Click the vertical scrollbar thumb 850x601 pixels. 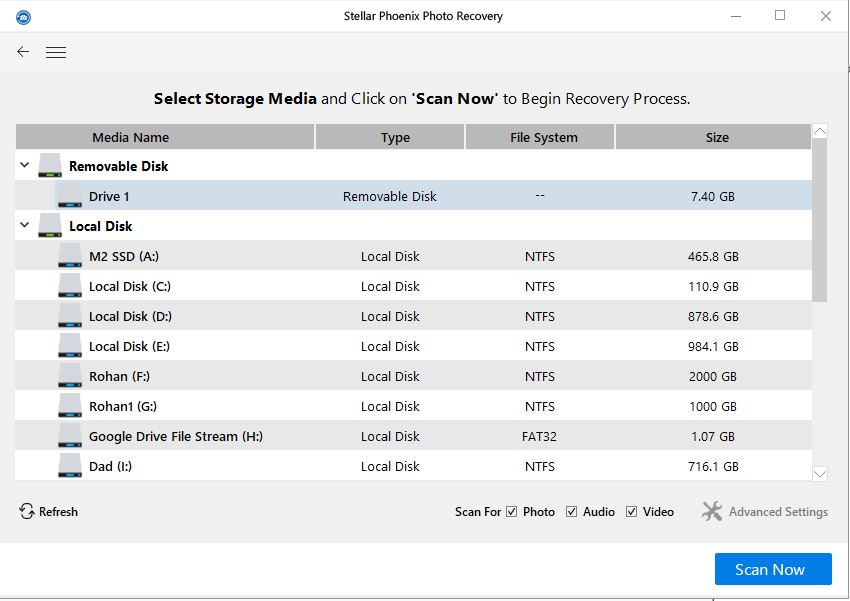820,220
